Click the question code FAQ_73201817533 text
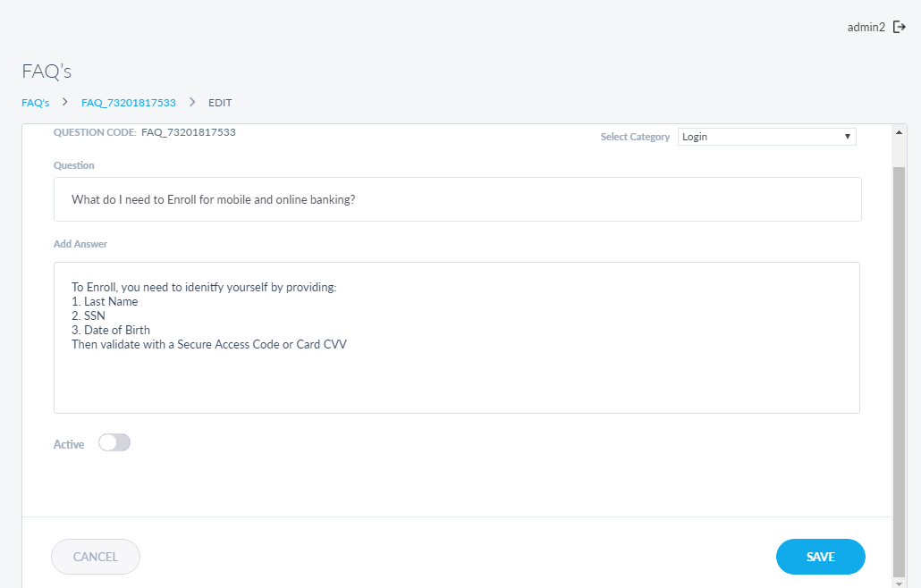This screenshot has width=921, height=588. pyautogui.click(x=188, y=132)
